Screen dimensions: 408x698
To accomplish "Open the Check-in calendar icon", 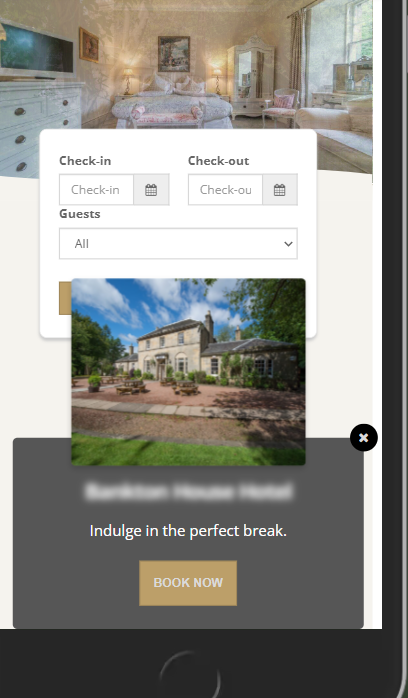I will coord(151,190).
